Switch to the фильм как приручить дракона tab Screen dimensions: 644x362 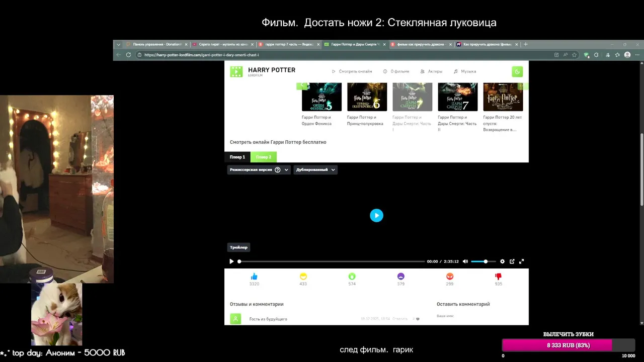[421, 44]
